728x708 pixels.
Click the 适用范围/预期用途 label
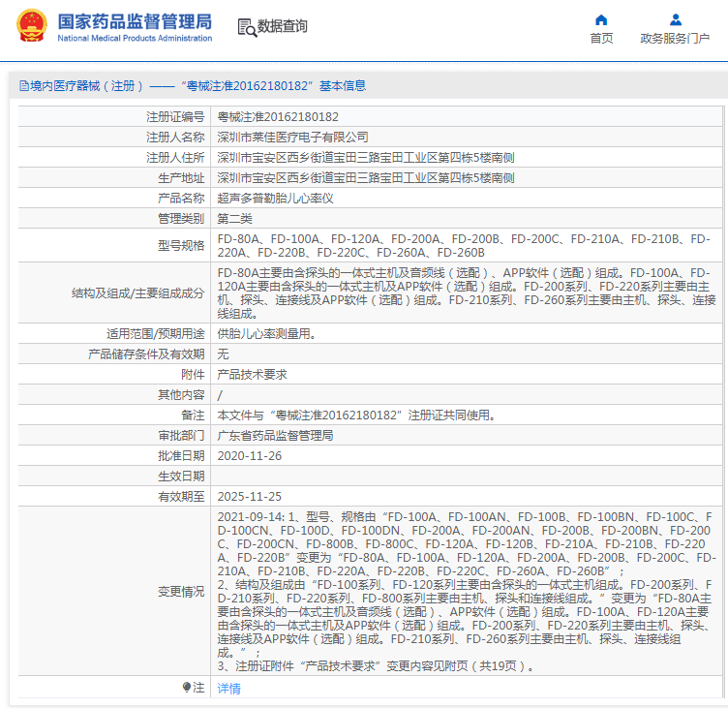(156, 334)
